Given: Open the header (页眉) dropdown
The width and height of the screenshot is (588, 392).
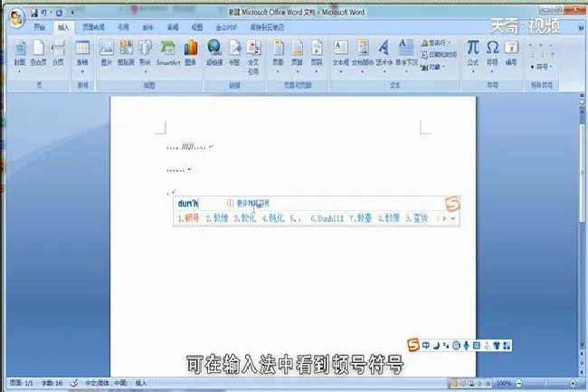Looking at the screenshot, I should tap(279, 56).
